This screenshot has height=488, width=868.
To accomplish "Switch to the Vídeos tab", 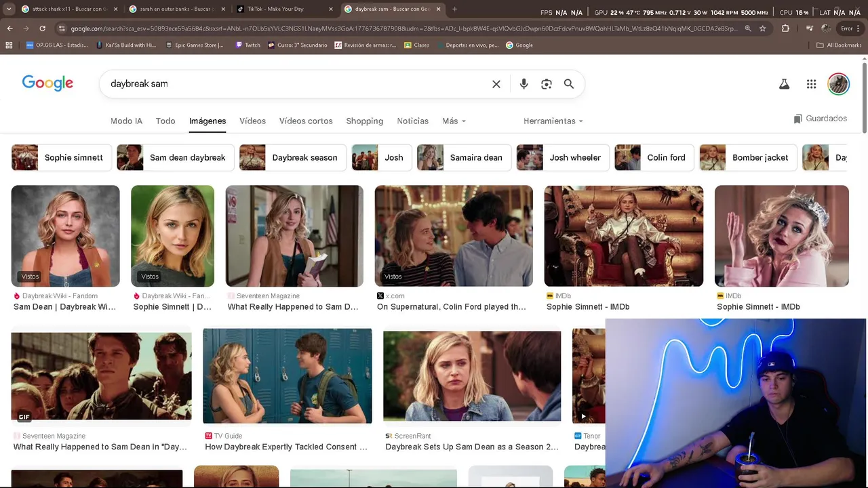I will click(x=252, y=121).
